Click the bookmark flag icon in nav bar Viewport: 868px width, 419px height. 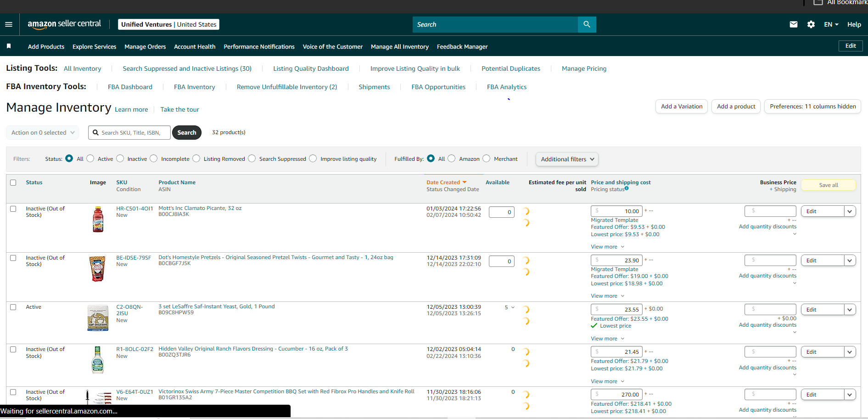(9, 46)
